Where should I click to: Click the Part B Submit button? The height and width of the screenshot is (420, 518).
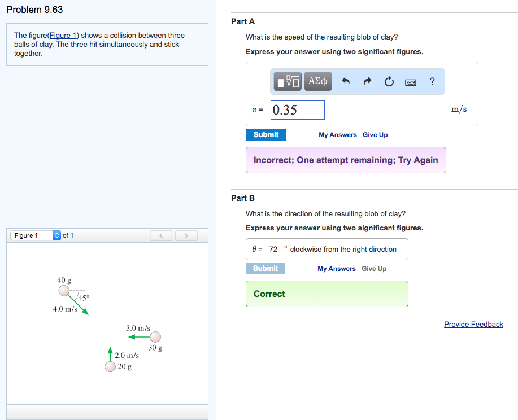click(x=265, y=269)
